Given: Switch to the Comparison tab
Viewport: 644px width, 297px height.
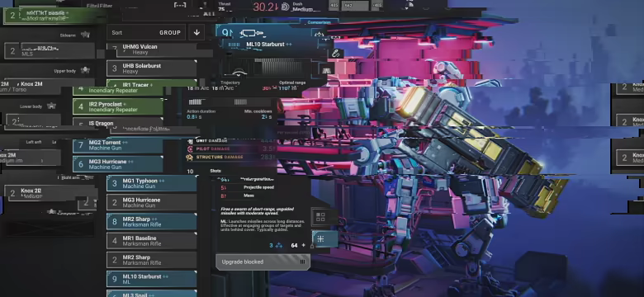Looking at the screenshot, I should pyautogui.click(x=320, y=22).
